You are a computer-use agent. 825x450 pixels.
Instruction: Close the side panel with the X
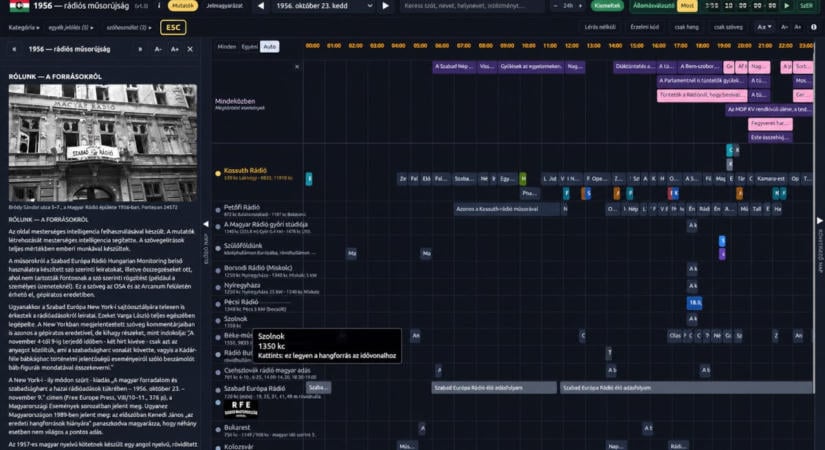pos(190,49)
